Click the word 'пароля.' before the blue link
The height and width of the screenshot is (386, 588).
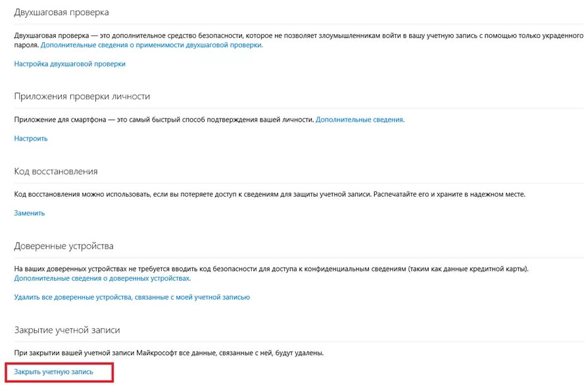(x=26, y=45)
